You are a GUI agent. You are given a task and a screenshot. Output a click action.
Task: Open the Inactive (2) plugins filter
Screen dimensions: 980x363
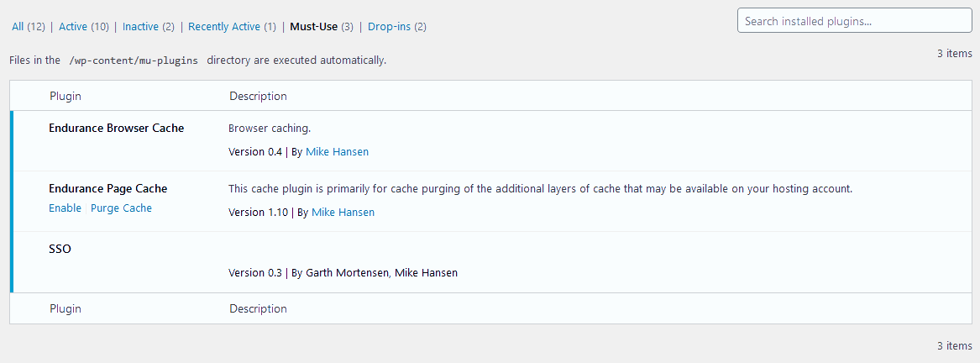point(148,27)
